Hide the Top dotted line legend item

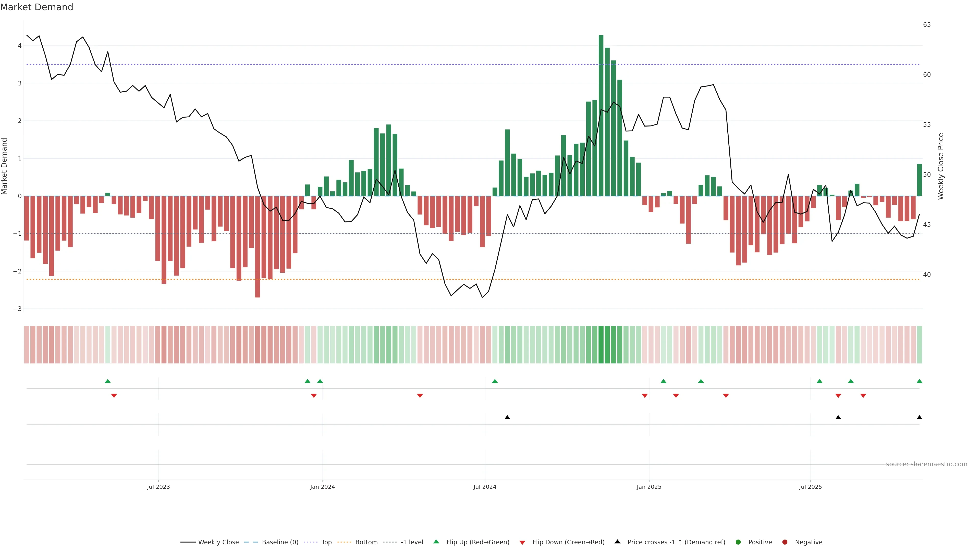tap(326, 542)
